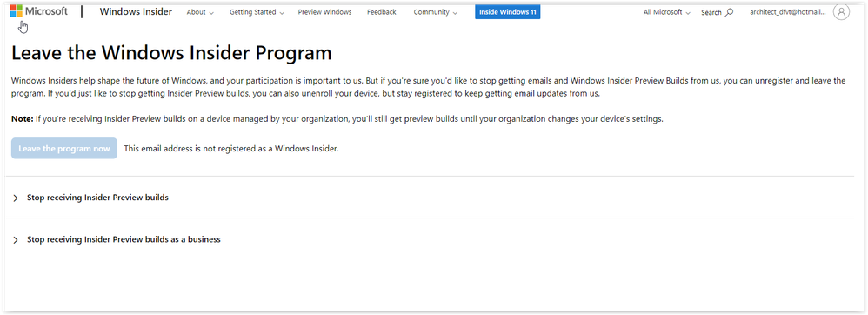The image size is (868, 315).
Task: Click the Search magnifier icon
Action: tap(729, 12)
